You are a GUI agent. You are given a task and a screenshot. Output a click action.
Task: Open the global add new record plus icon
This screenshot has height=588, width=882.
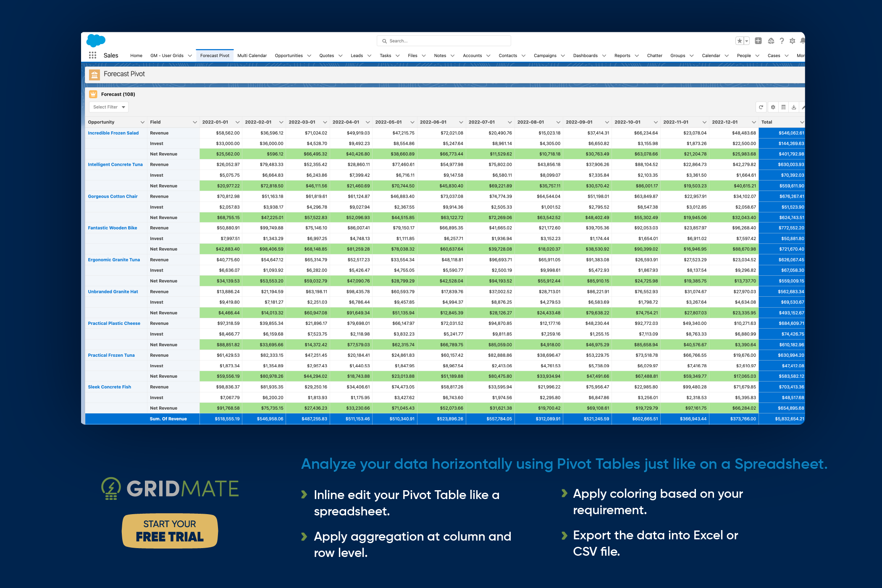759,41
